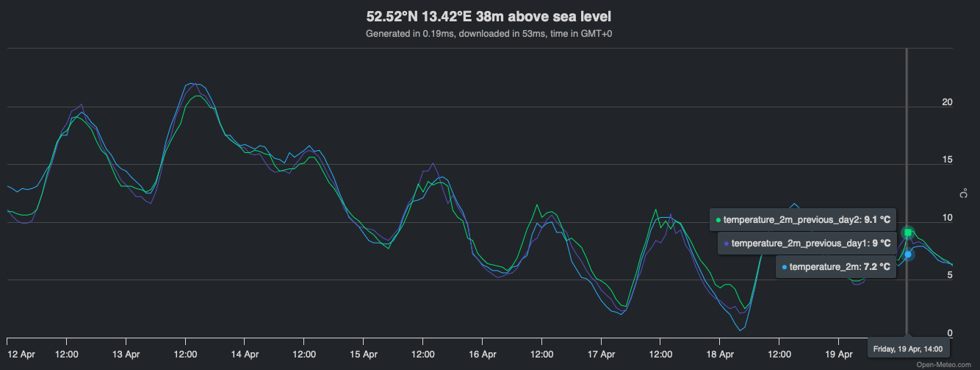Click the temperature_2m_previous_day2: 9.1 °C tooltip
Screen dimensions: 980x370
tap(803, 219)
